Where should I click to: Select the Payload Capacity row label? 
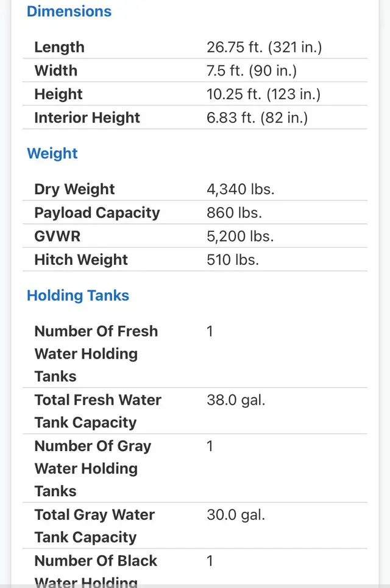pos(97,213)
